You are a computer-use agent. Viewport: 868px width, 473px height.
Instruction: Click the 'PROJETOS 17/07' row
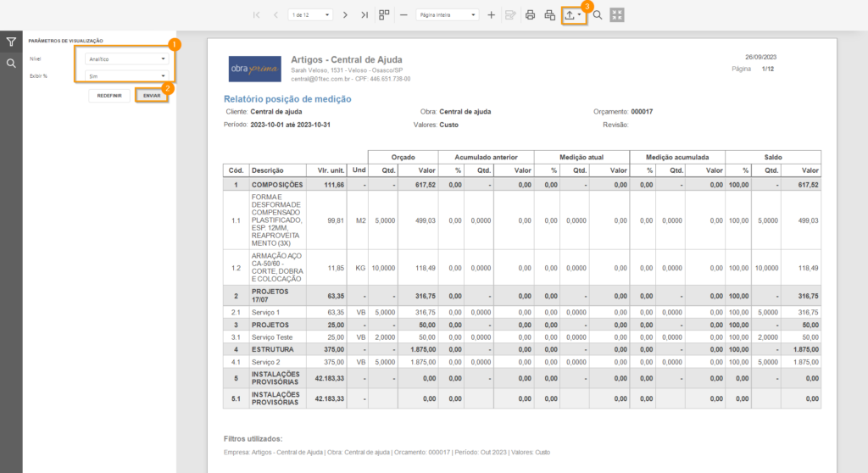pyautogui.click(x=522, y=296)
